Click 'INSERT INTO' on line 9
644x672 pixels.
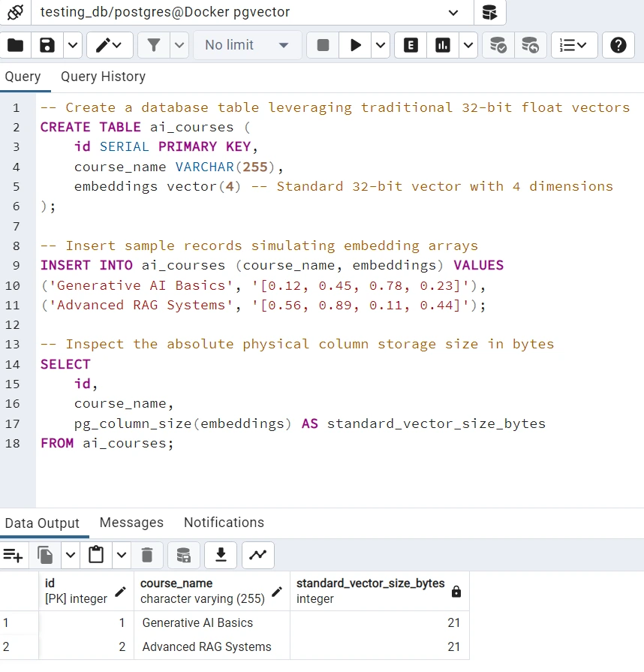tap(86, 265)
